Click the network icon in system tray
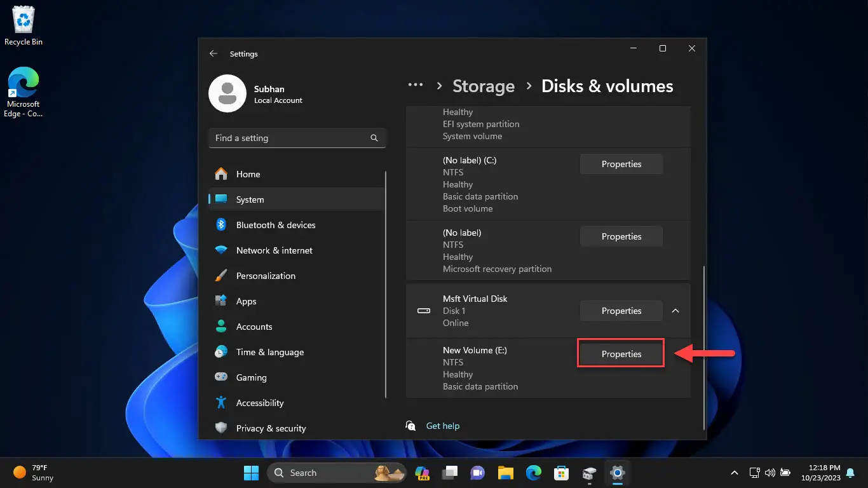Viewport: 868px width, 488px height. pyautogui.click(x=754, y=473)
